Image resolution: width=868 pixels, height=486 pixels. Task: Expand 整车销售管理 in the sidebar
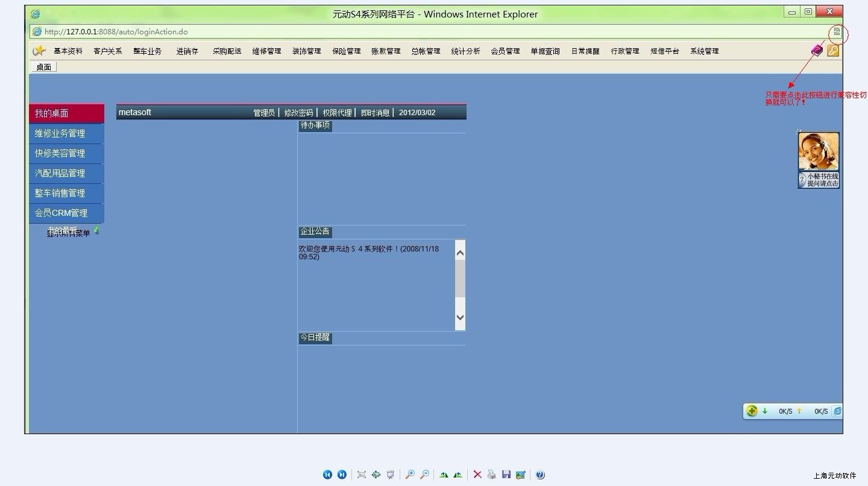click(x=60, y=193)
